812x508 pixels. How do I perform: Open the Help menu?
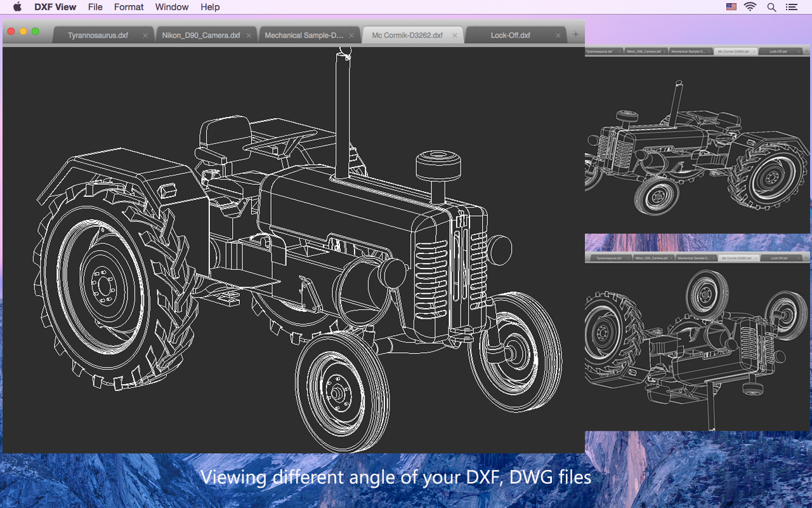pos(210,7)
